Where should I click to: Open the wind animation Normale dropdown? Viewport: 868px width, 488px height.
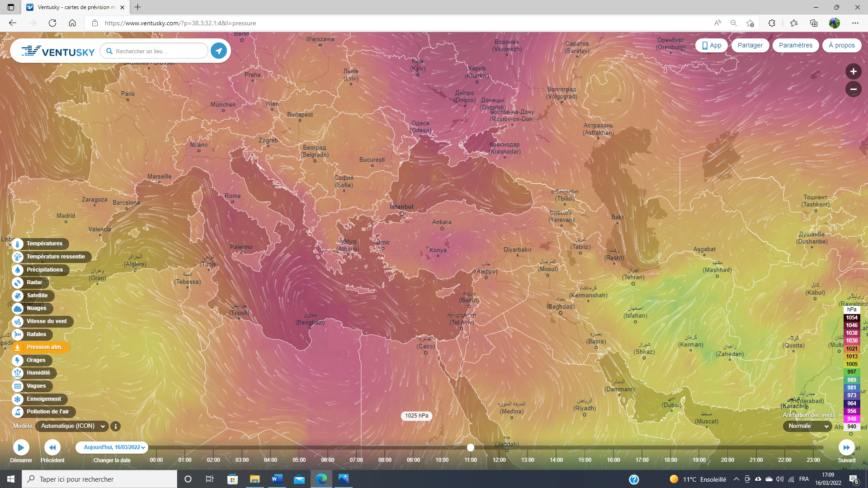coord(807,427)
